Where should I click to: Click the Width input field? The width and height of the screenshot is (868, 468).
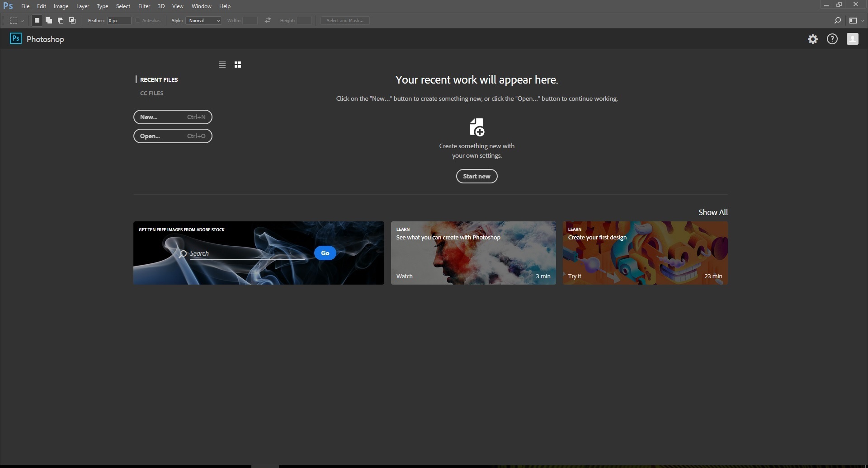pos(250,20)
